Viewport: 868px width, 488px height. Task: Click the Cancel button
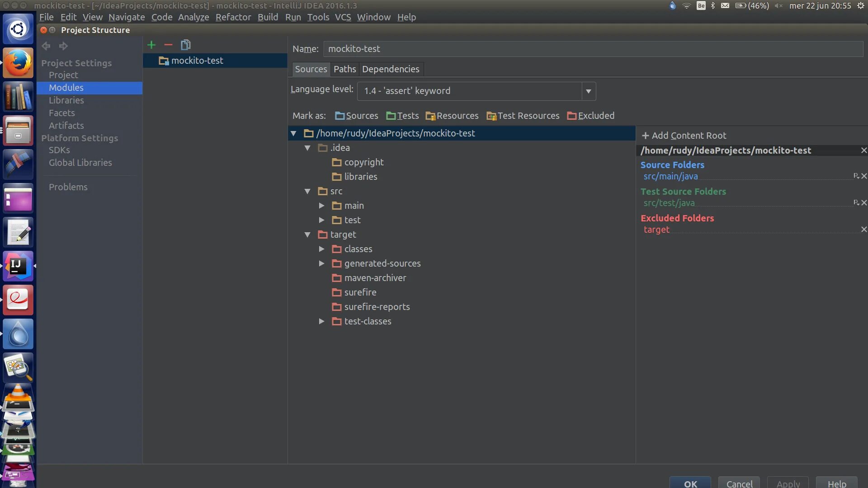coord(739,483)
